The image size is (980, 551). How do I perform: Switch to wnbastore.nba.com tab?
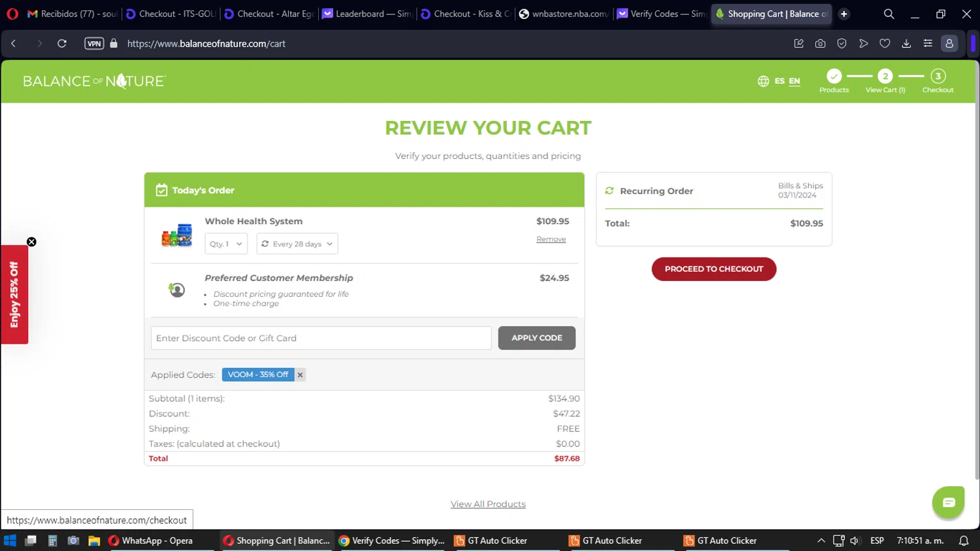tap(564, 14)
